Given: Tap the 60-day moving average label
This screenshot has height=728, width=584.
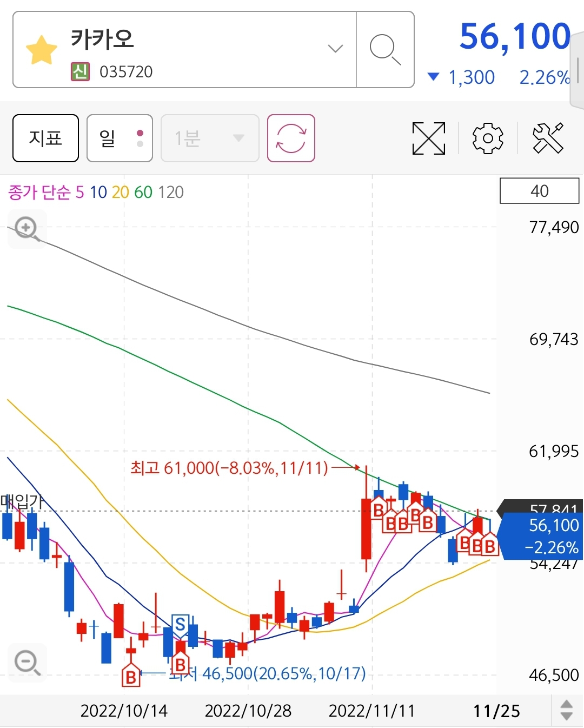Looking at the screenshot, I should coord(143,192).
